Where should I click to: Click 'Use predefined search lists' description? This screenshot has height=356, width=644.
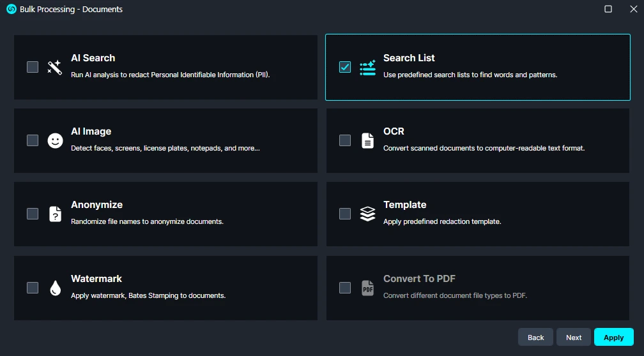(x=470, y=75)
